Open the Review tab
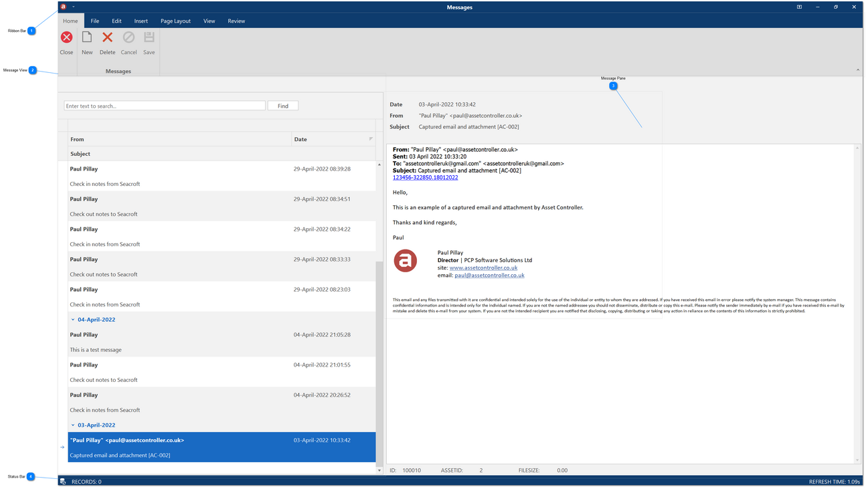The image size is (868, 489). tap(236, 21)
